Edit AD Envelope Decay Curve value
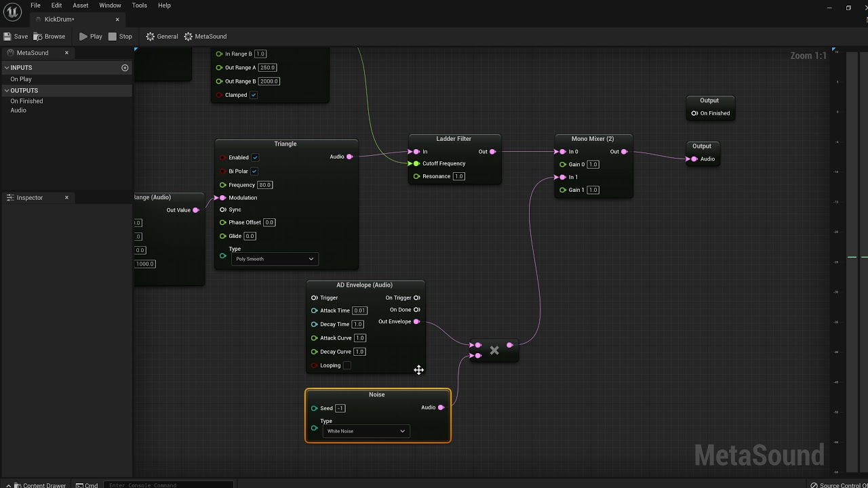The width and height of the screenshot is (868, 488). coord(359,352)
